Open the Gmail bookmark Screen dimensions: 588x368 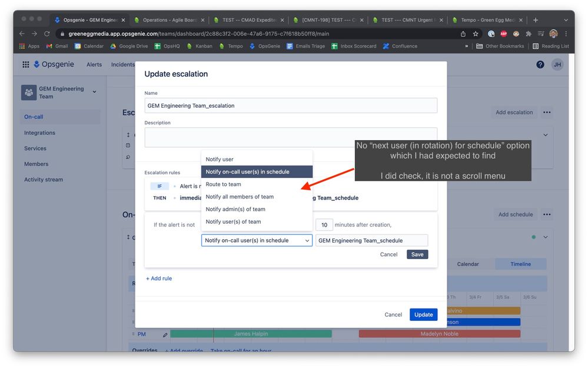tap(57, 46)
